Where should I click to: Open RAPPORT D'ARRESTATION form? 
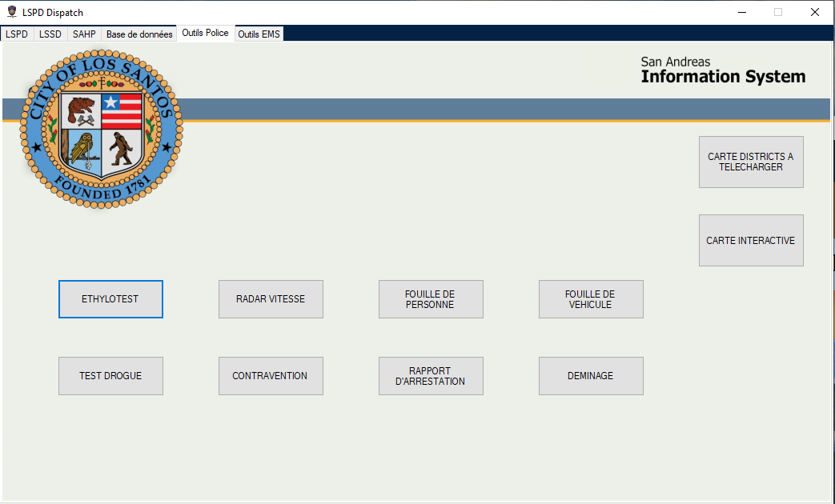(431, 376)
